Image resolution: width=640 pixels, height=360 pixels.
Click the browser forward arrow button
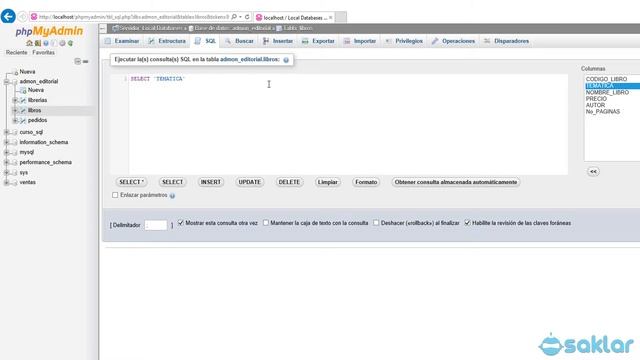point(22,17)
